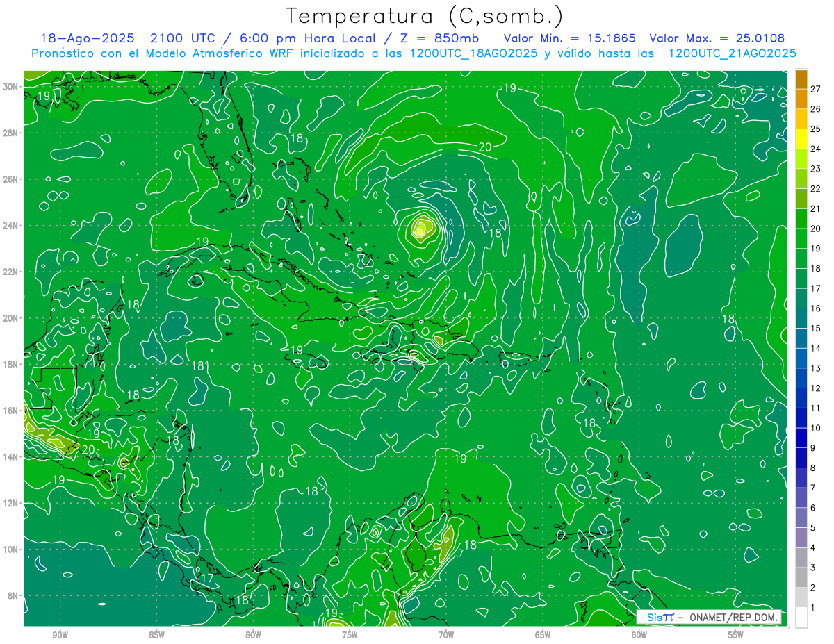Click the 'Valor Max. = 25.0108' text
This screenshot has width=834, height=644.
[717, 38]
